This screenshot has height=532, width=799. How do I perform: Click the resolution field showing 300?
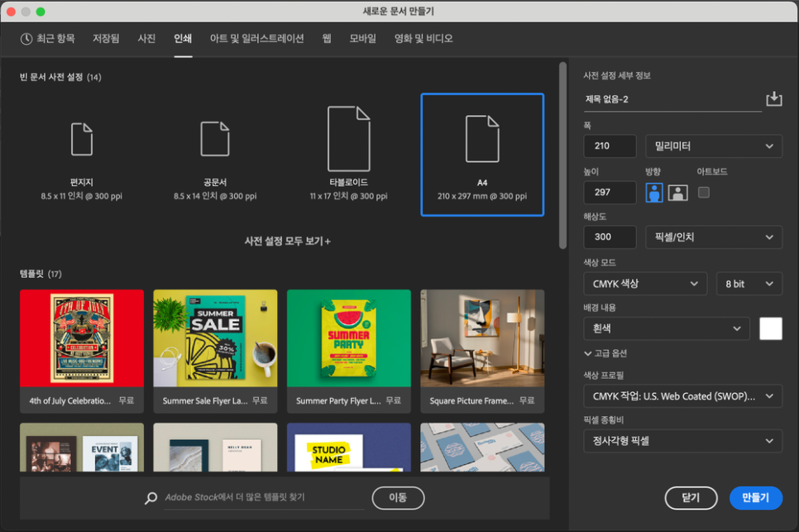(x=610, y=237)
